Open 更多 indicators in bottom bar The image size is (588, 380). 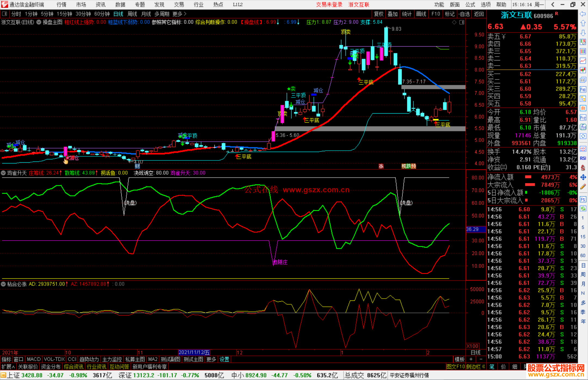[211, 359]
